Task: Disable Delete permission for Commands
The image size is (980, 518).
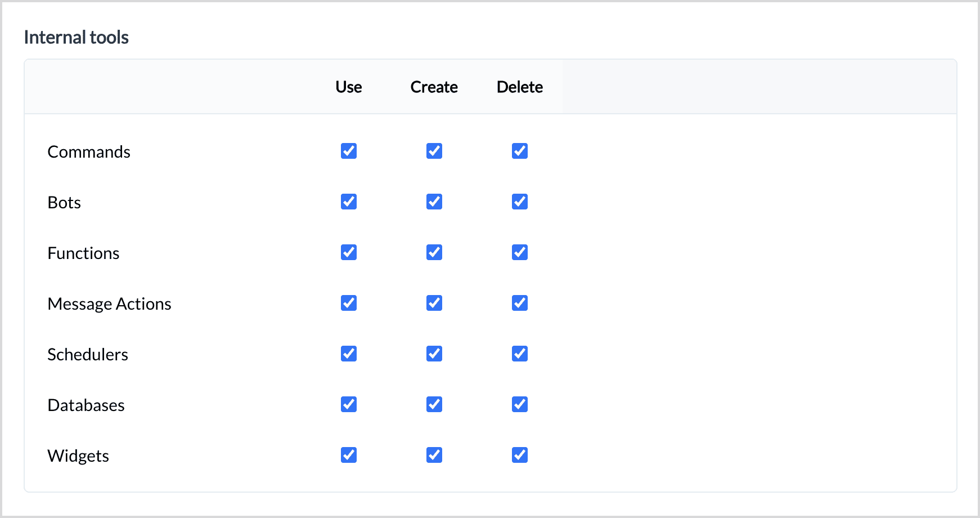Action: coord(520,151)
